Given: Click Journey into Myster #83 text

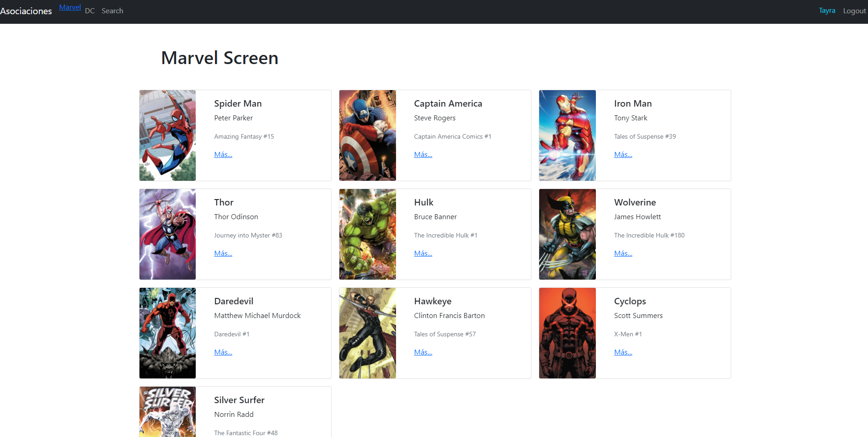Looking at the screenshot, I should click(x=248, y=235).
